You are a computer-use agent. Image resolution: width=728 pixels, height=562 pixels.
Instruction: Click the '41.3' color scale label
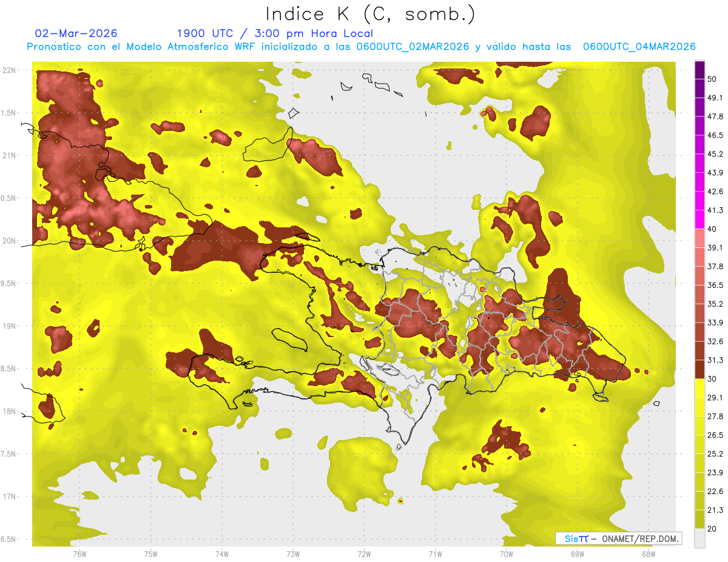[x=715, y=210]
